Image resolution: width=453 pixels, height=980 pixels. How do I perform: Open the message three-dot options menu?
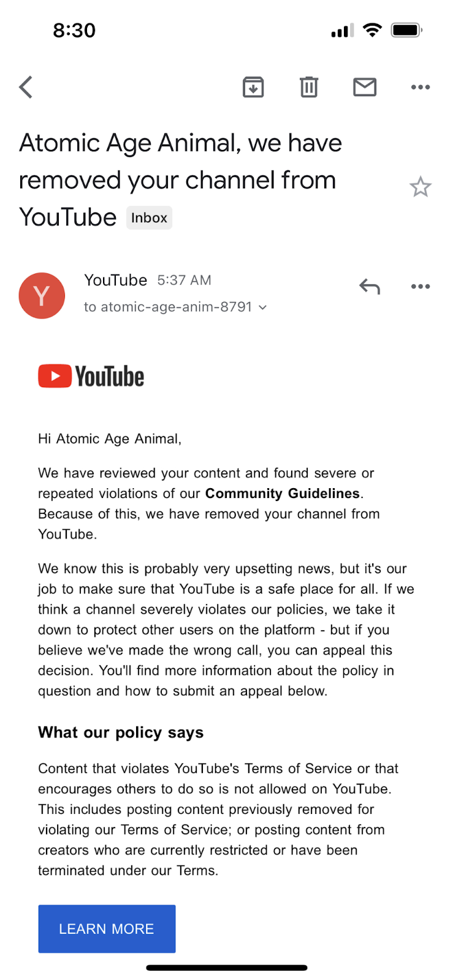[x=421, y=286]
